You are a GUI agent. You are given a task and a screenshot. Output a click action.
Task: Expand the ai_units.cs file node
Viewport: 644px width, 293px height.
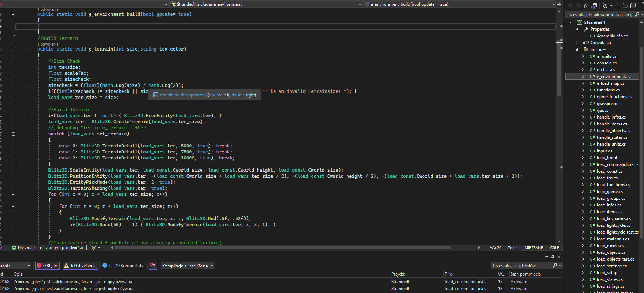[583, 56]
